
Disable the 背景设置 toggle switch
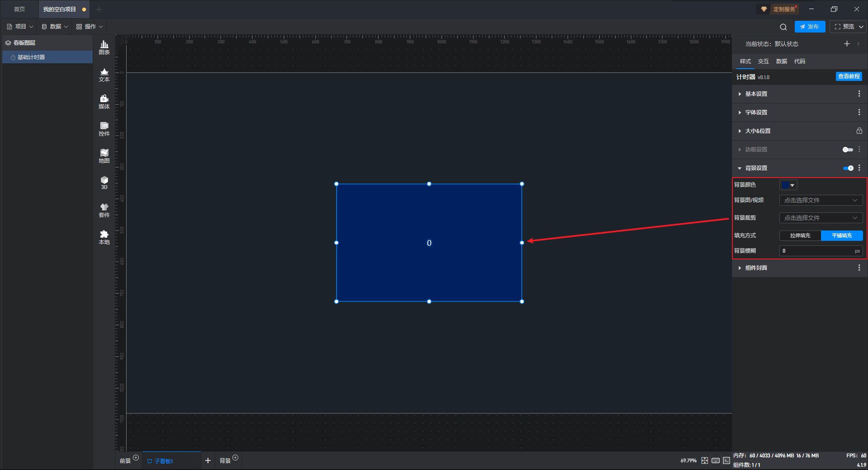(848, 168)
